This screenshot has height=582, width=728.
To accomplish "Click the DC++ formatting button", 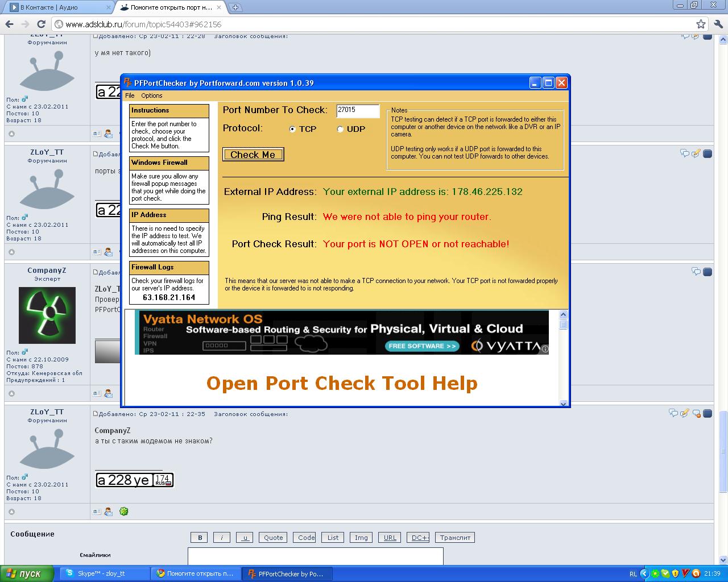I will point(418,537).
